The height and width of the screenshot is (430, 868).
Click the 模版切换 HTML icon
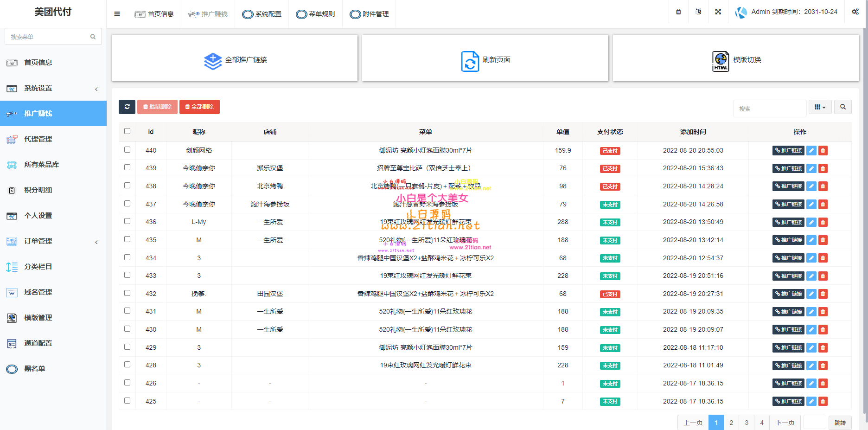(x=720, y=61)
